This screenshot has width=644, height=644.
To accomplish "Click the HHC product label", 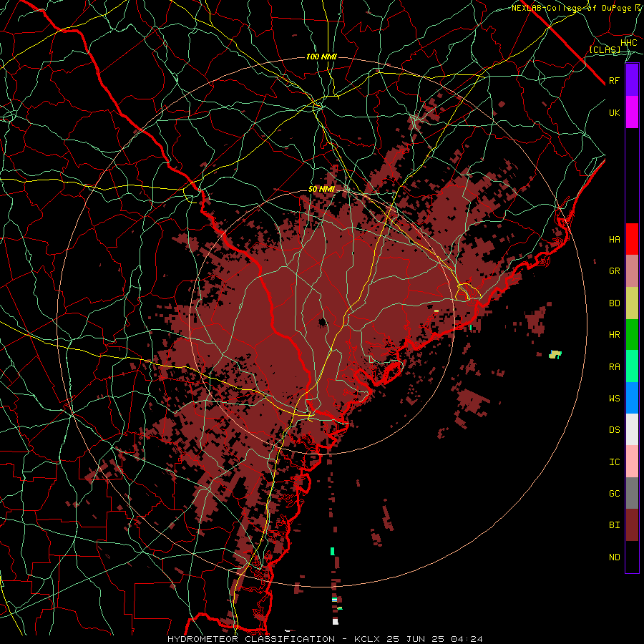I will 628,43.
